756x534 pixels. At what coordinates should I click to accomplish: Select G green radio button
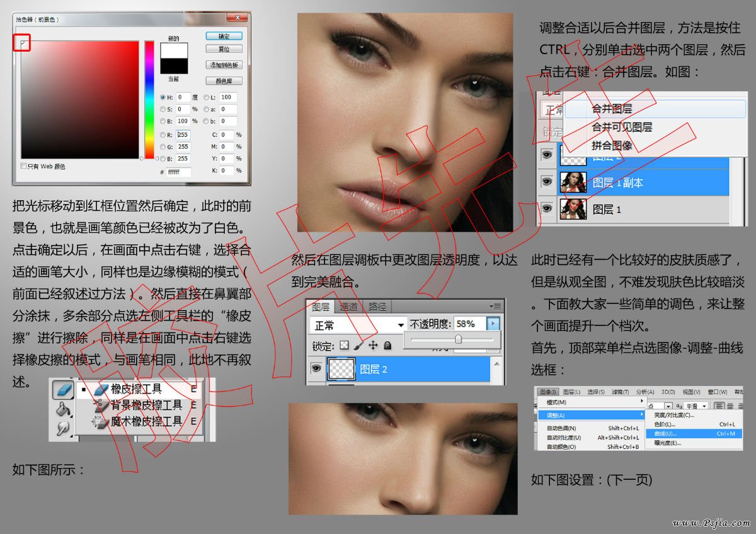pyautogui.click(x=163, y=147)
